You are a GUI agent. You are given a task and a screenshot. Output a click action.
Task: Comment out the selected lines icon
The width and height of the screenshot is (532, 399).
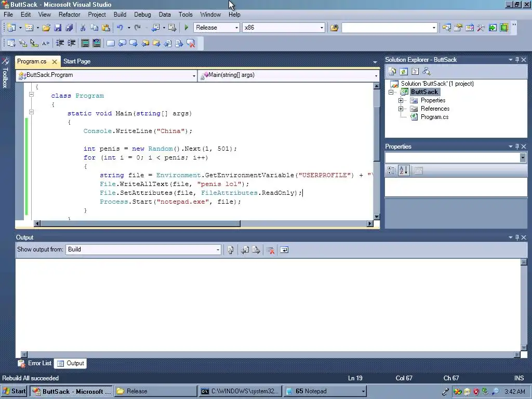point(85,43)
